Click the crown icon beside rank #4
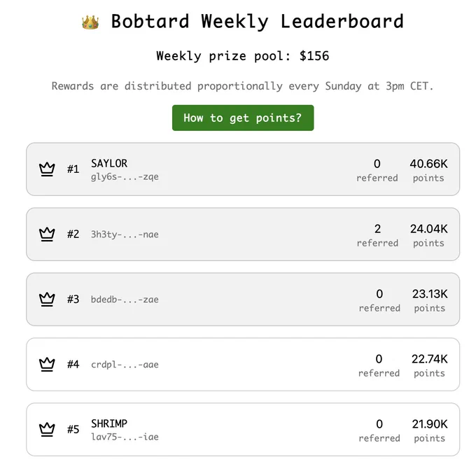 (x=47, y=364)
